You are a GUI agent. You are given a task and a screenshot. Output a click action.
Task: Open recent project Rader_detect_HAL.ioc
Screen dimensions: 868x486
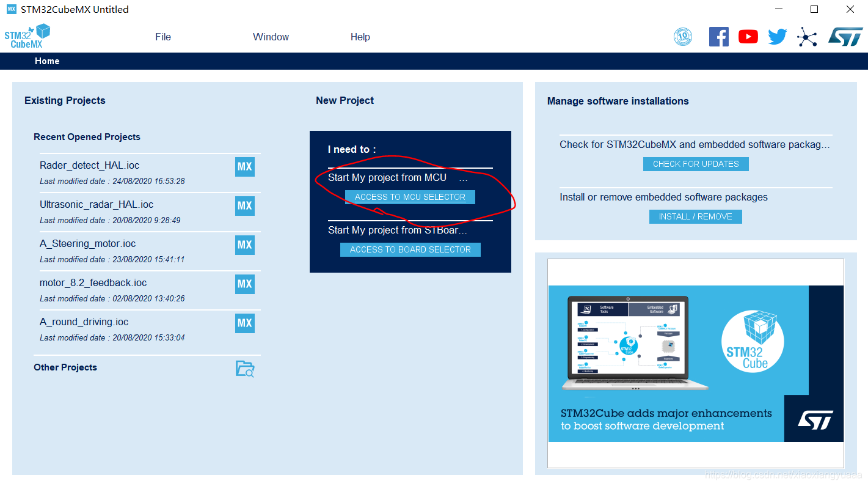click(x=90, y=166)
